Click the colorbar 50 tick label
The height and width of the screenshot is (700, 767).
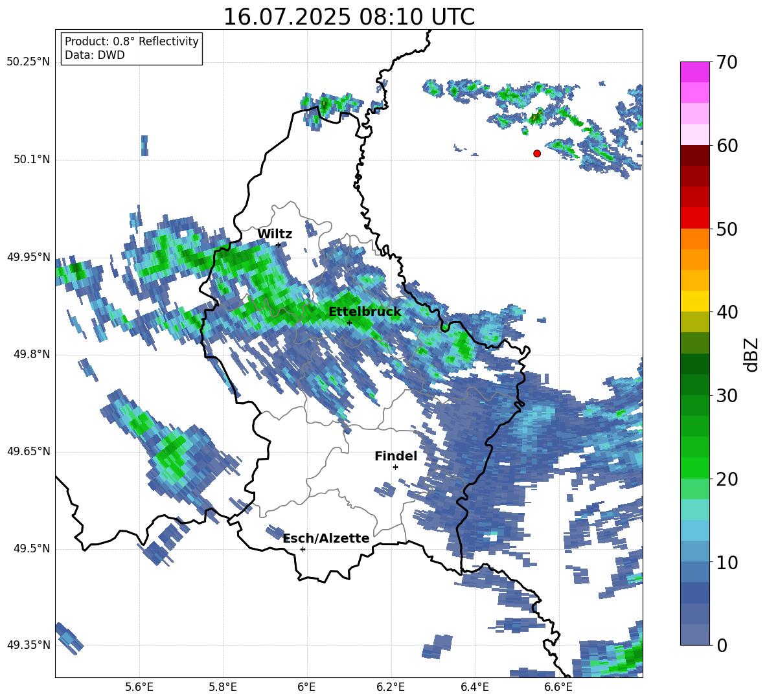click(727, 229)
